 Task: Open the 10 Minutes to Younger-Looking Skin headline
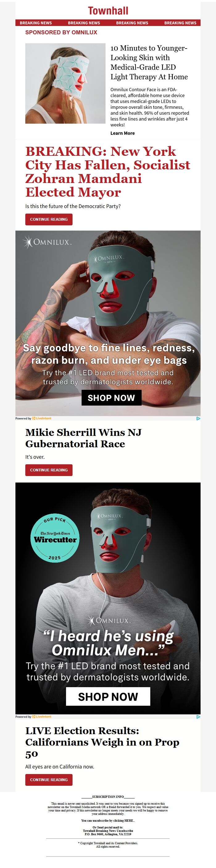tap(149, 62)
